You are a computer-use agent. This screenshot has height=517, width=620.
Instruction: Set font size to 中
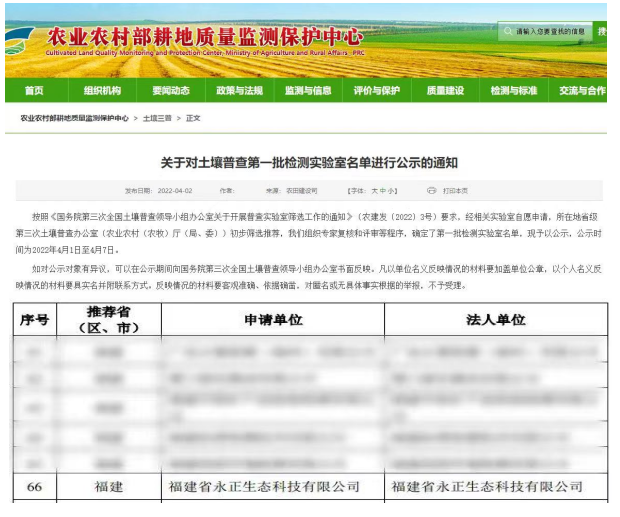[x=383, y=191]
